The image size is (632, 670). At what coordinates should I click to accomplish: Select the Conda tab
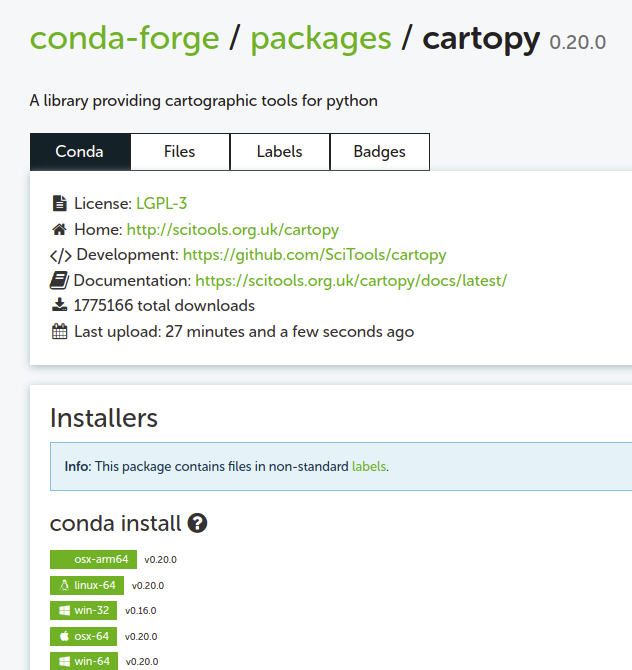[80, 152]
